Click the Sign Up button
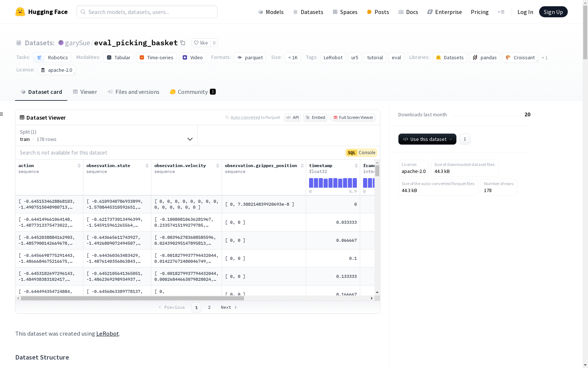Image resolution: width=588 pixels, height=368 pixels. click(553, 12)
